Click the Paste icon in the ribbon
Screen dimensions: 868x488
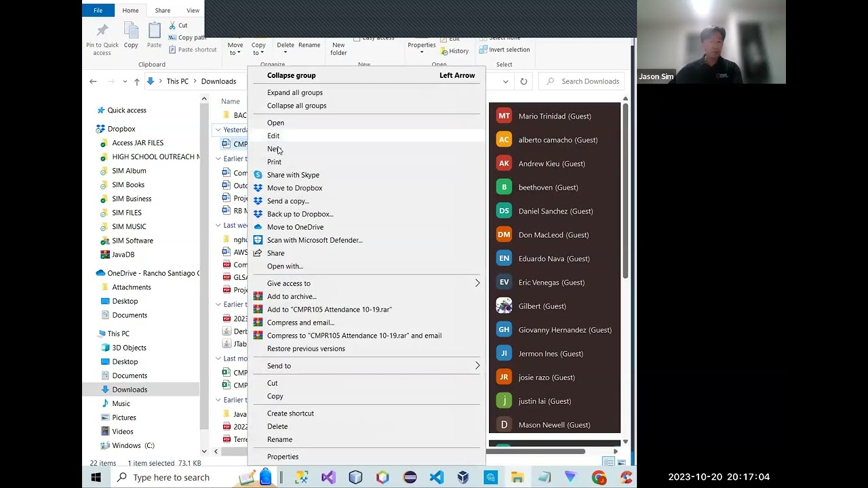(155, 35)
